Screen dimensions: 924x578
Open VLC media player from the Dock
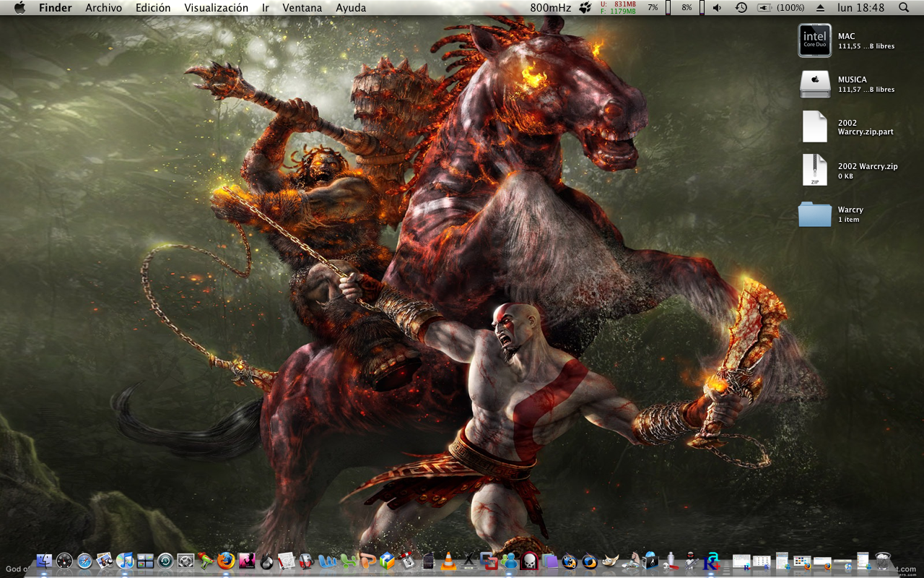tap(448, 561)
